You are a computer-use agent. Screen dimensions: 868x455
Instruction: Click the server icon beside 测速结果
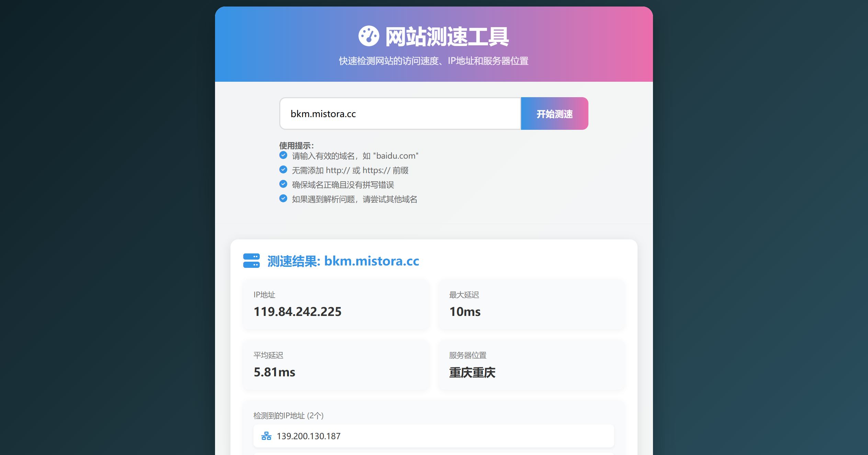251,261
